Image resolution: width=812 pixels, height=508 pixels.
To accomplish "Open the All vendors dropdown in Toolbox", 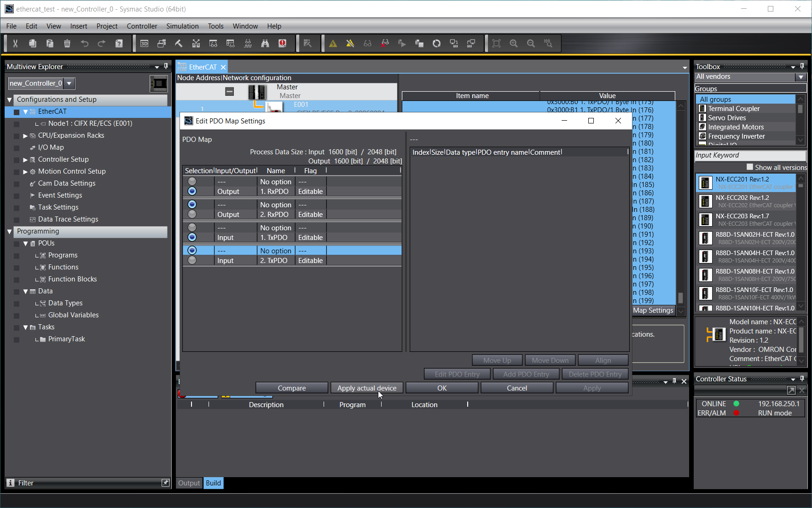I will [x=801, y=77].
